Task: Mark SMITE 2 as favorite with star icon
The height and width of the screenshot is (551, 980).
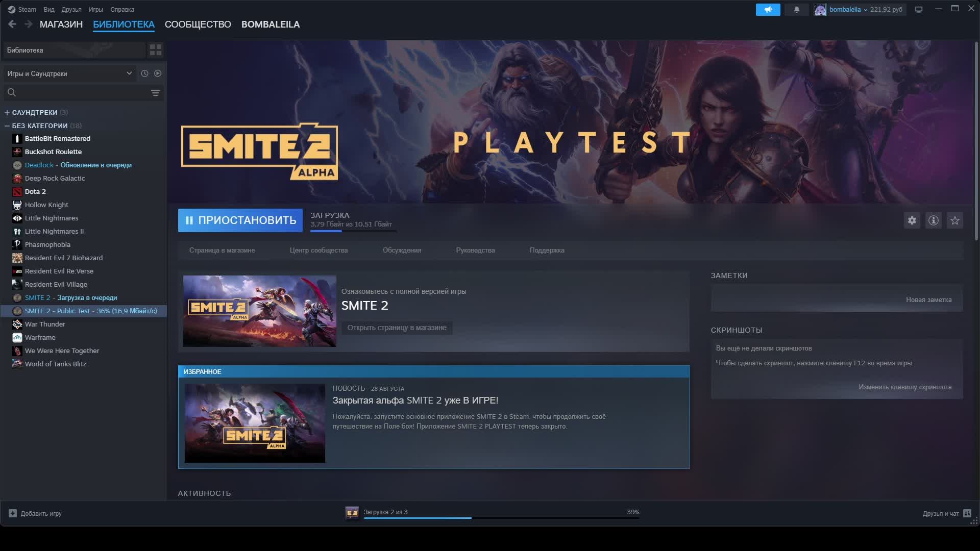Action: (954, 220)
